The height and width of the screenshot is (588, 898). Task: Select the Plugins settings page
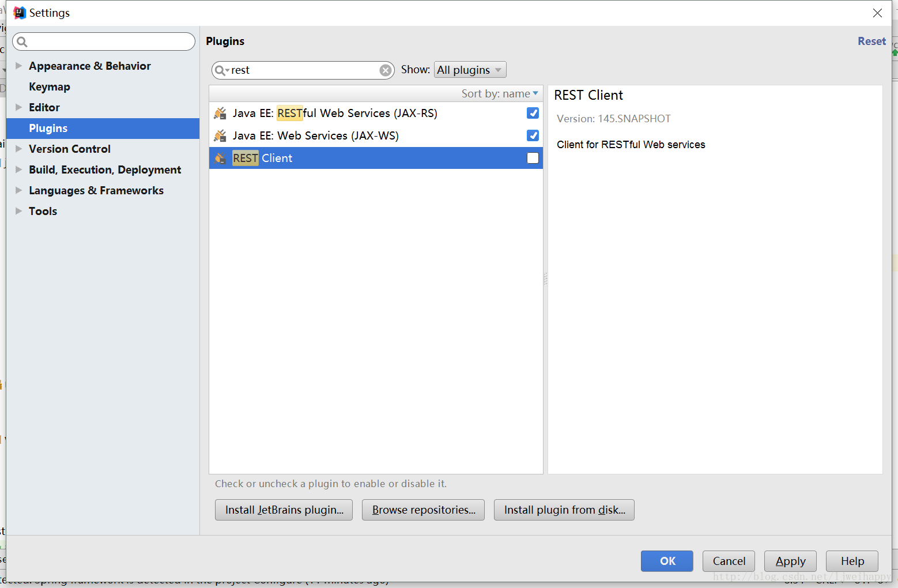(x=103, y=128)
